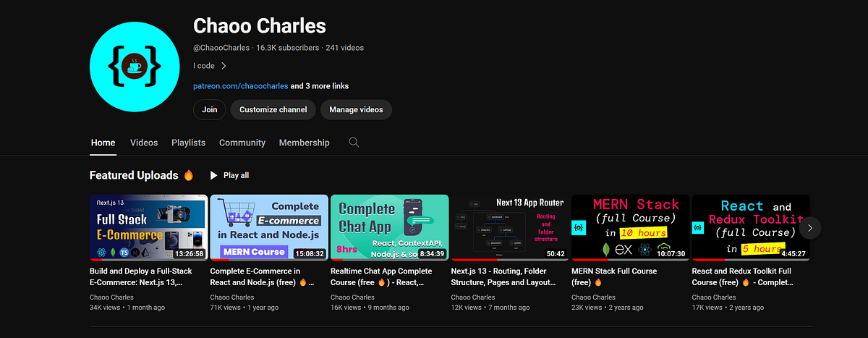
Task: Click the '241 videos' count text
Action: (344, 48)
